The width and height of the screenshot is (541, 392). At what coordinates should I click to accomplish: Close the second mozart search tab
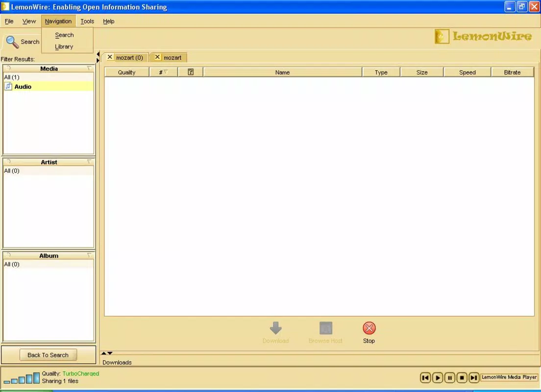click(157, 57)
